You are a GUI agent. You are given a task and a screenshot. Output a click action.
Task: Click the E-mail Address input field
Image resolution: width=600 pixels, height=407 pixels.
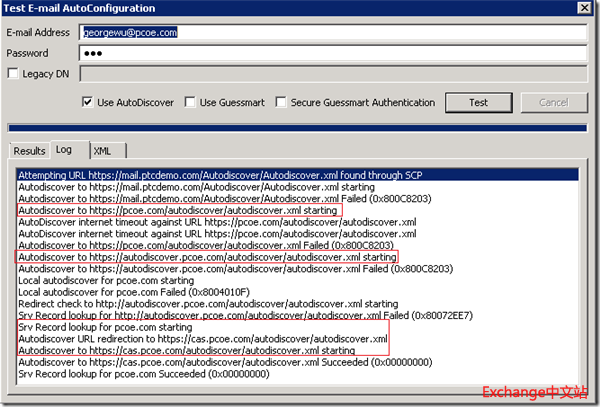click(333, 32)
